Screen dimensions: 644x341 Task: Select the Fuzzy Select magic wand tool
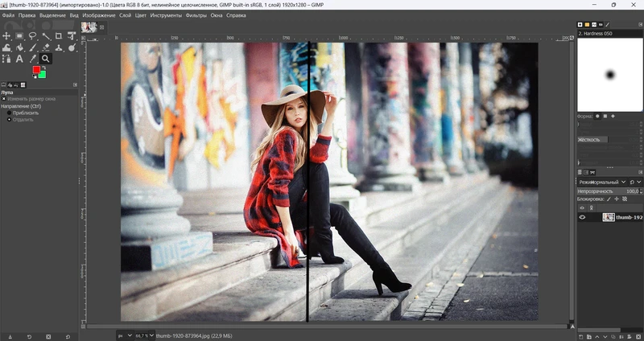pos(46,36)
